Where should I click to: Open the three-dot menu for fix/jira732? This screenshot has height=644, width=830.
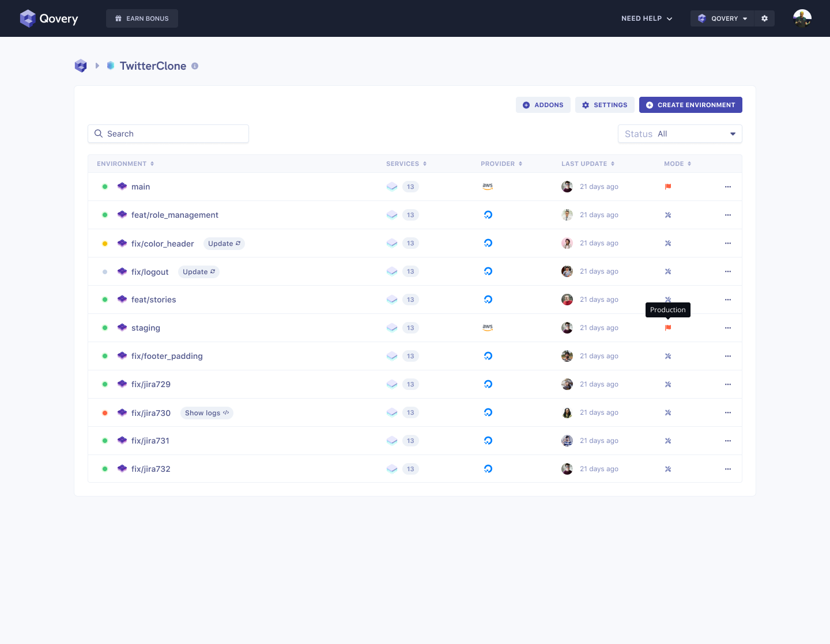click(728, 469)
